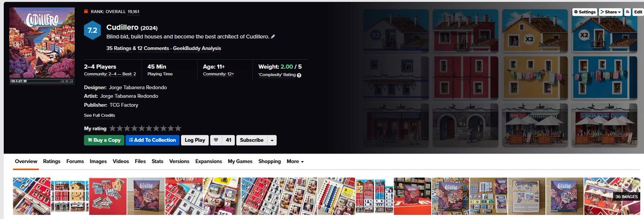Viewport: 644px width, 219px height.
Task: Open the 36 IMAGES gallery badge
Action: click(627, 197)
